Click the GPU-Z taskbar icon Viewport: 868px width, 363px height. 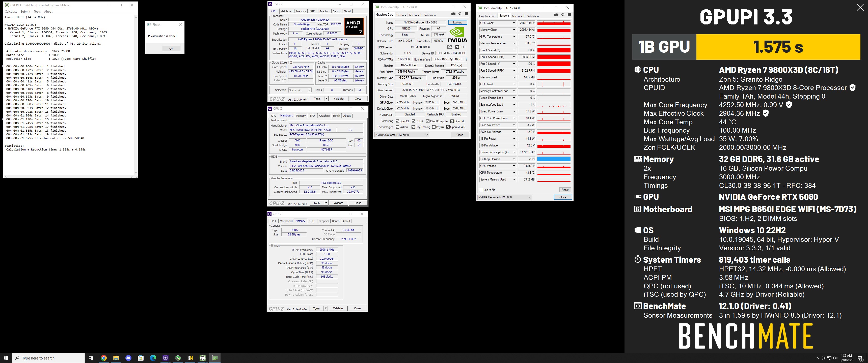tap(215, 358)
